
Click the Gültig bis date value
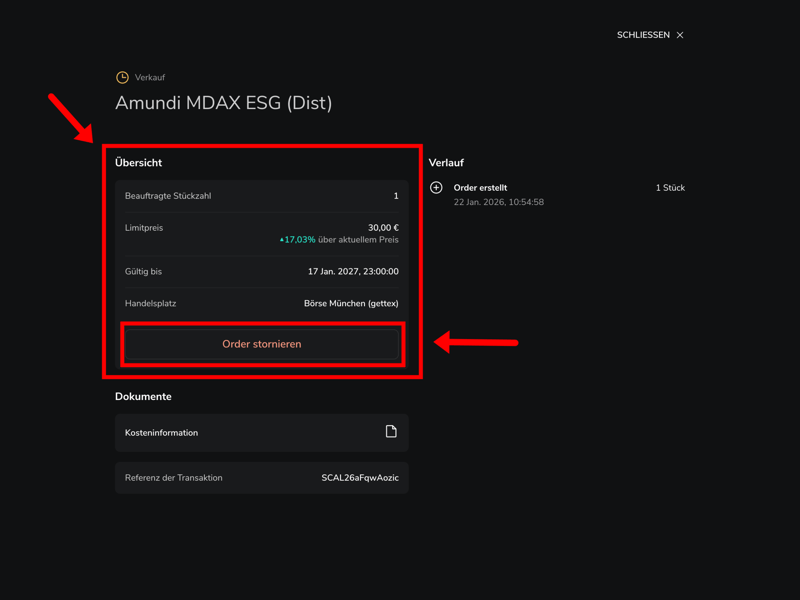pos(353,272)
